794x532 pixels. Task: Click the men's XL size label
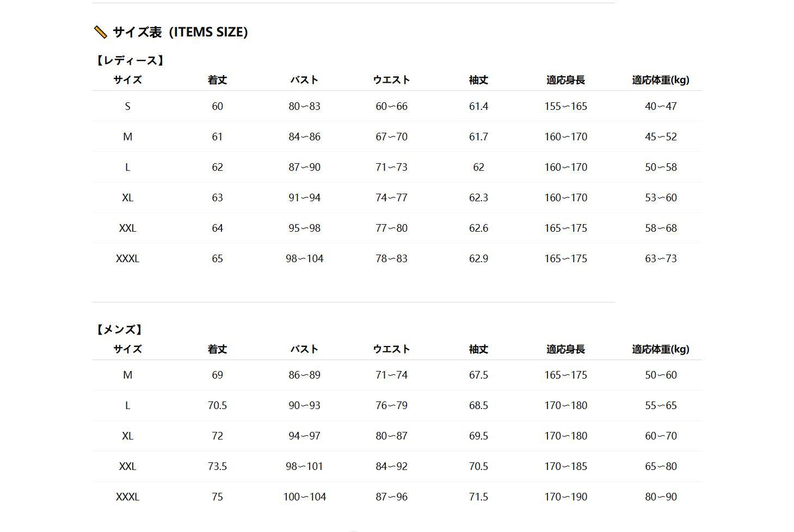click(x=127, y=436)
